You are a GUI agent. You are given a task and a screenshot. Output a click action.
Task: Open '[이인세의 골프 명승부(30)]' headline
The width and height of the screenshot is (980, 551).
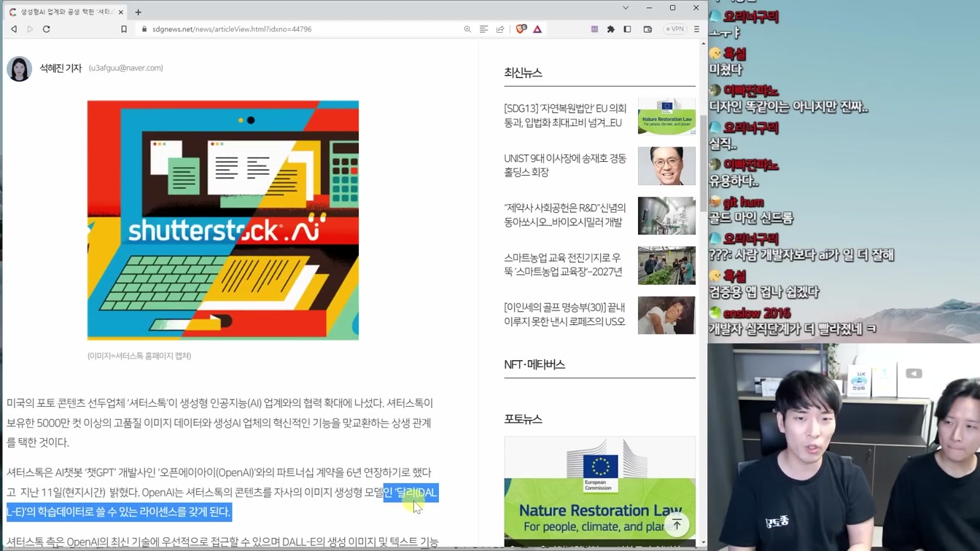pos(565,314)
